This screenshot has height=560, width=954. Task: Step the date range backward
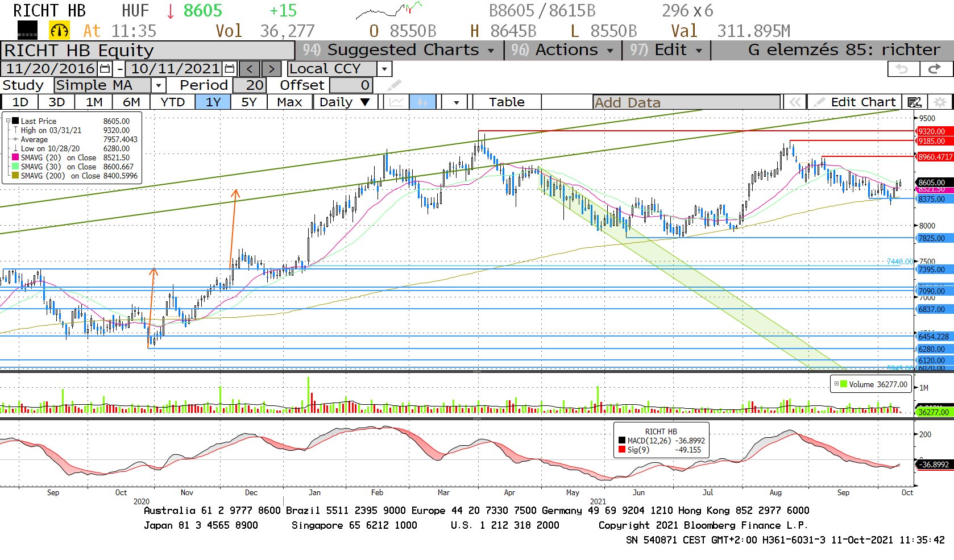[250, 69]
